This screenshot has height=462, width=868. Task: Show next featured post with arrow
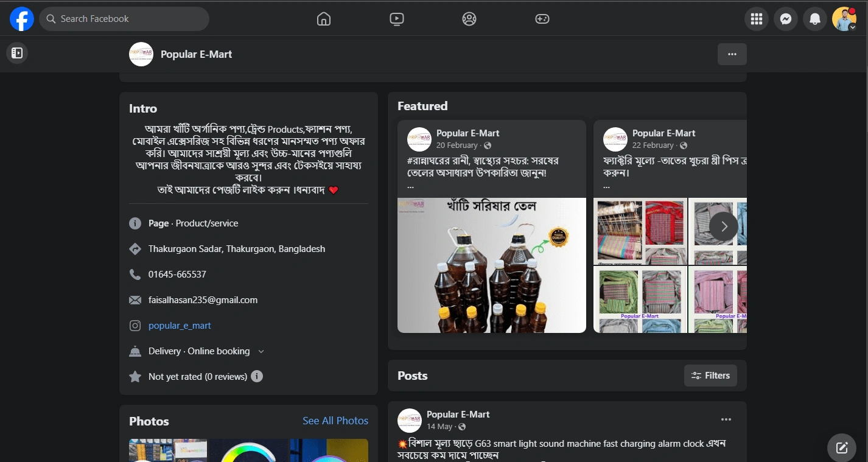click(724, 227)
